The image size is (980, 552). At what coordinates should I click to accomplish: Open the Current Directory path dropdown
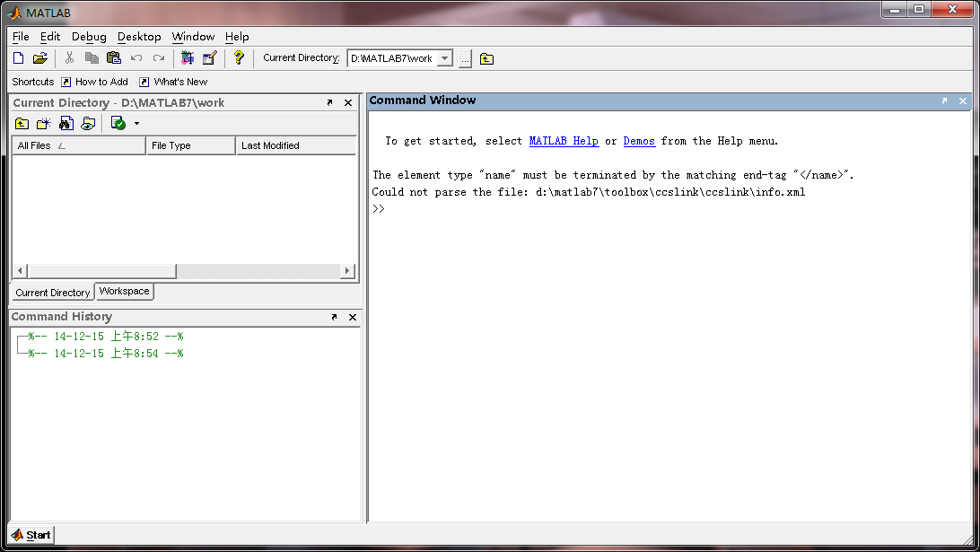pyautogui.click(x=444, y=58)
